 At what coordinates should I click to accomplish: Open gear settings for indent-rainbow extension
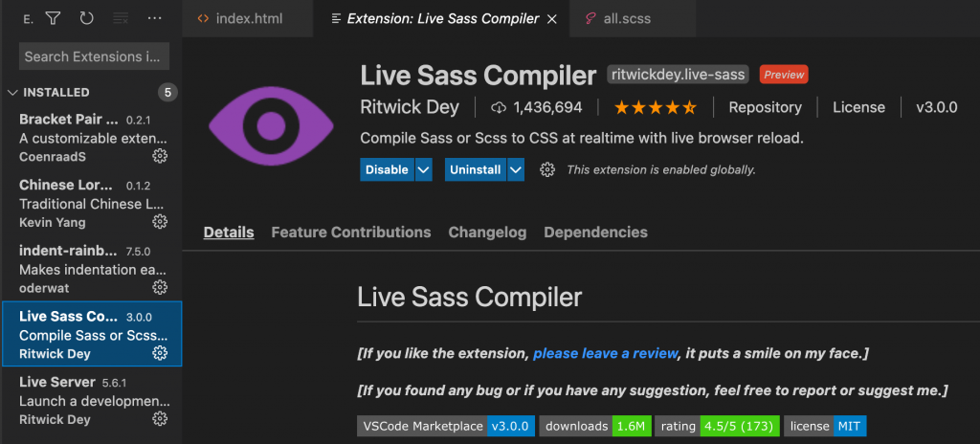tap(160, 288)
